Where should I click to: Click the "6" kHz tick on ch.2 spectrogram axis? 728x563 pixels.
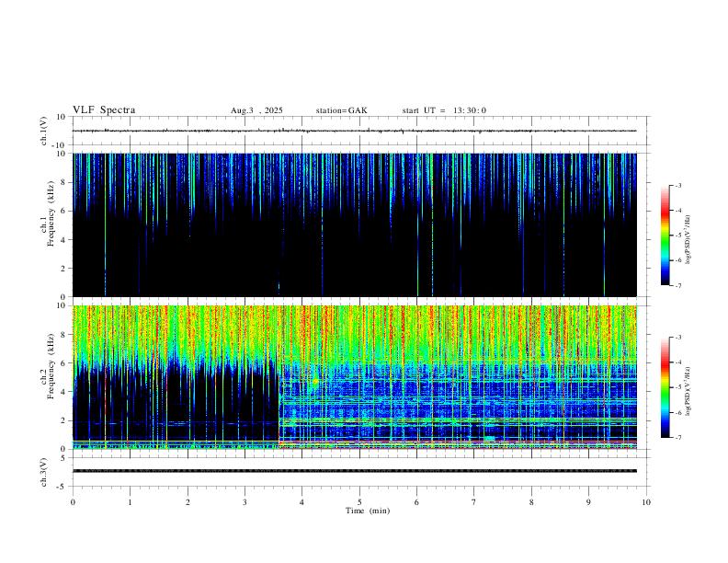pos(63,363)
